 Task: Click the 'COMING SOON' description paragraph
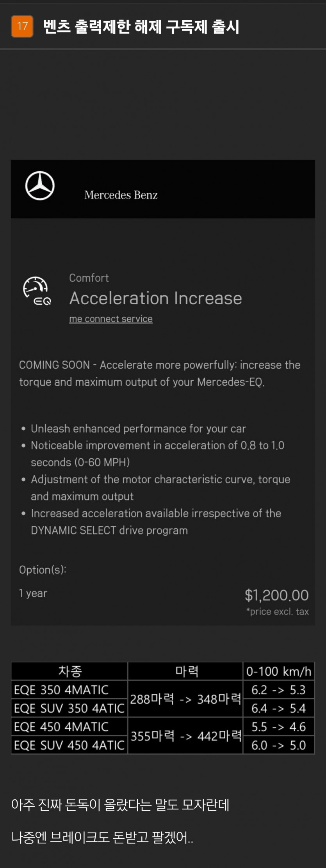[x=160, y=373]
